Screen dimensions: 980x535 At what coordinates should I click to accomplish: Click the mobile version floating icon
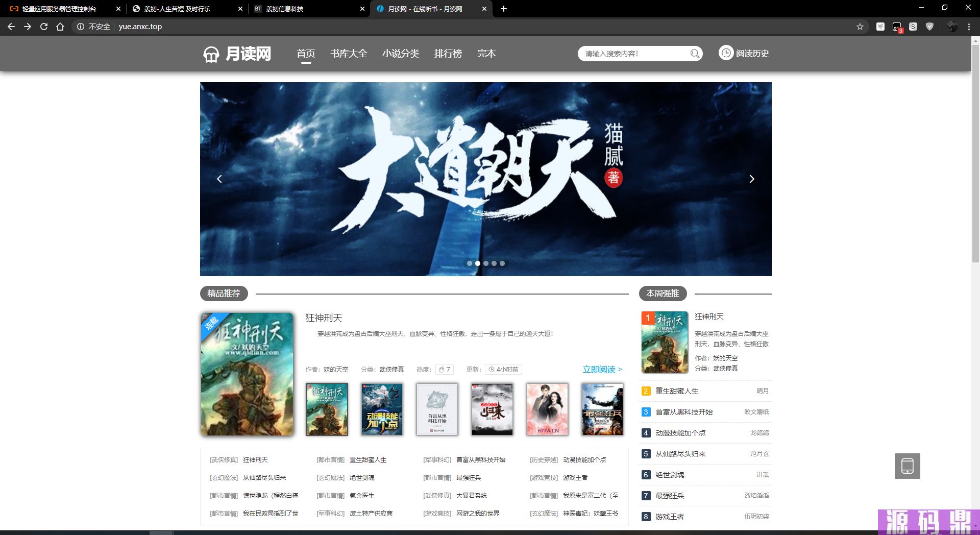[x=908, y=466]
